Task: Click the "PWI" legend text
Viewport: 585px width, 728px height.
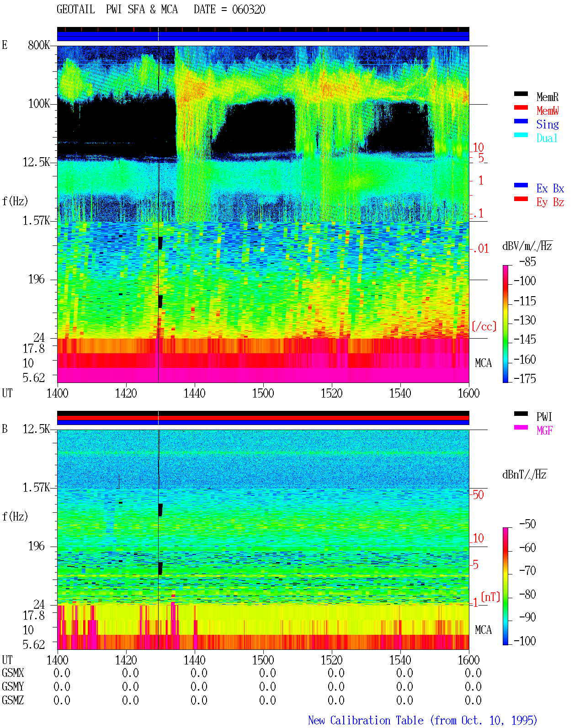Action: pos(544,417)
